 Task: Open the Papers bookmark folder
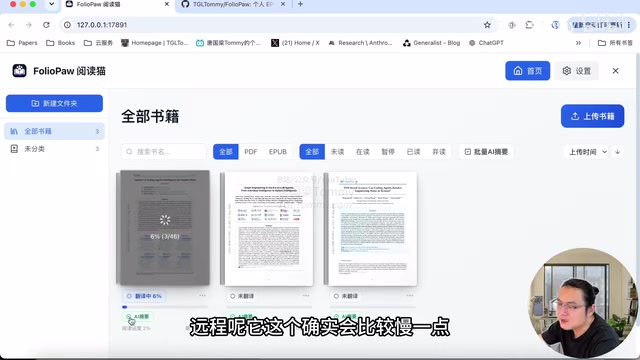22,43
